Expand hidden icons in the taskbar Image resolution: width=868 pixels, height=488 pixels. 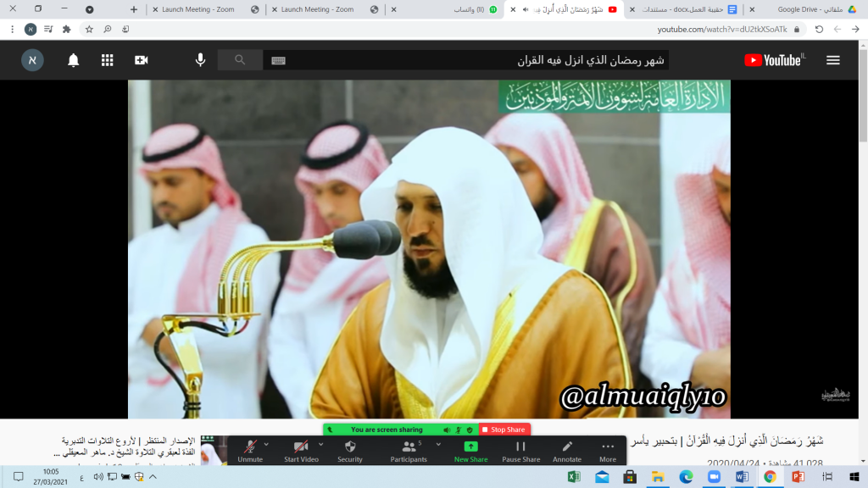151,476
